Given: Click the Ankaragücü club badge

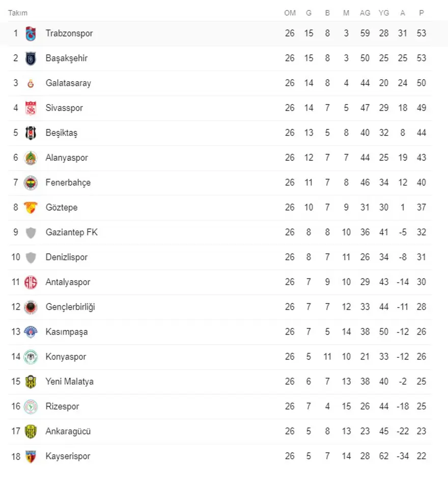Looking at the screenshot, I should pyautogui.click(x=31, y=431).
